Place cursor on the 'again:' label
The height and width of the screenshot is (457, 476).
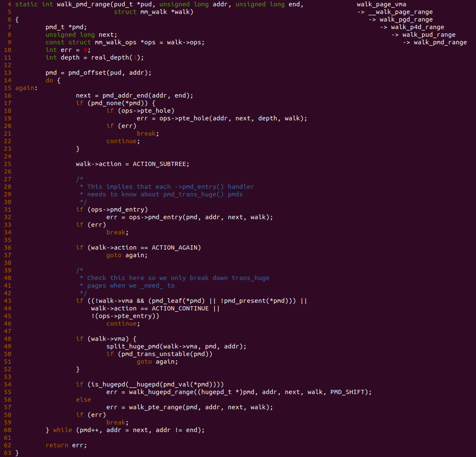coord(26,88)
